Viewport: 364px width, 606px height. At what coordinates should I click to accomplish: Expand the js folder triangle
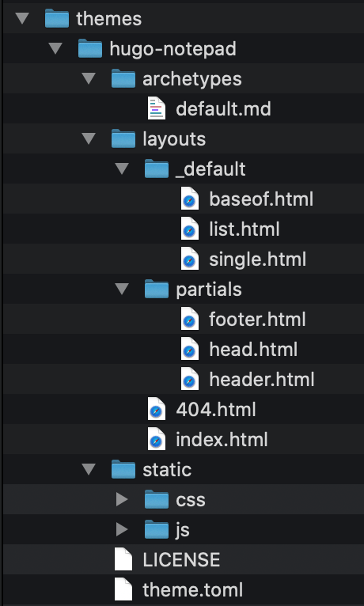pyautogui.click(x=122, y=529)
